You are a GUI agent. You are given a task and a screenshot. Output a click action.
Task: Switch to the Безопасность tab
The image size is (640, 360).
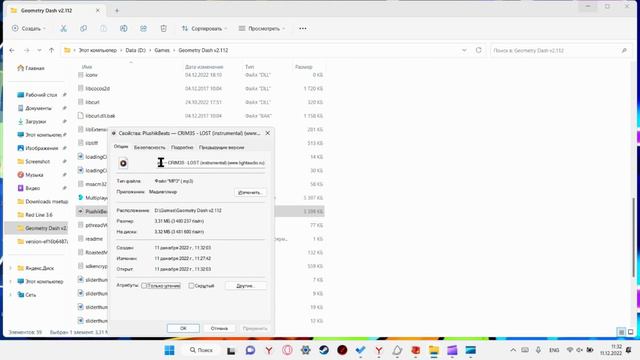[149, 147]
